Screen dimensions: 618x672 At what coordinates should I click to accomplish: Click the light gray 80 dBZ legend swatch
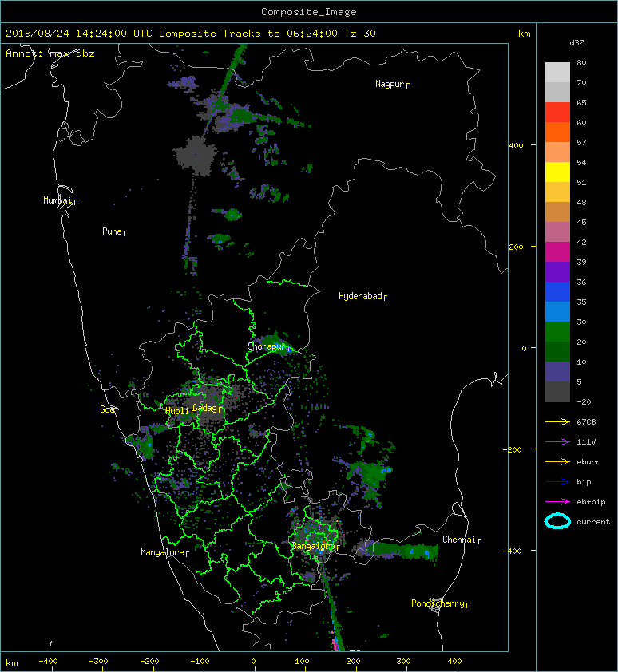(557, 73)
